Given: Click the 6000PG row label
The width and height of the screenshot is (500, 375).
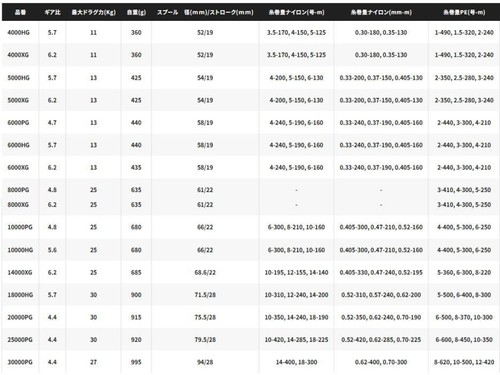Looking at the screenshot, I should pyautogui.click(x=18, y=123).
